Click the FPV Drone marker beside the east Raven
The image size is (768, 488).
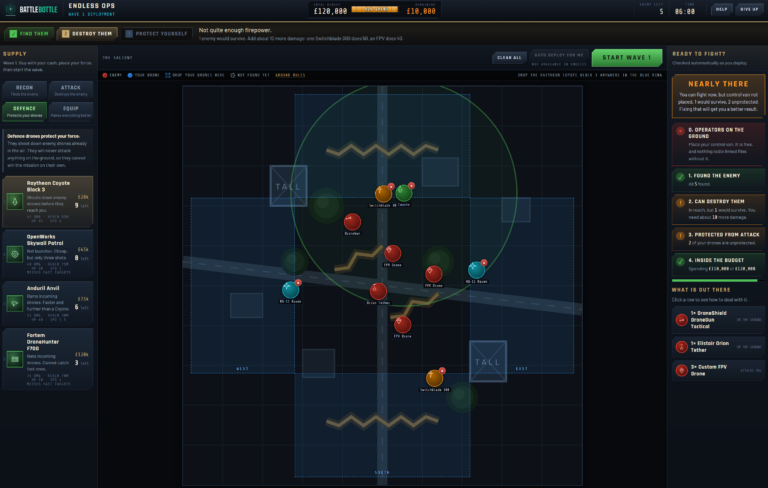433,274
